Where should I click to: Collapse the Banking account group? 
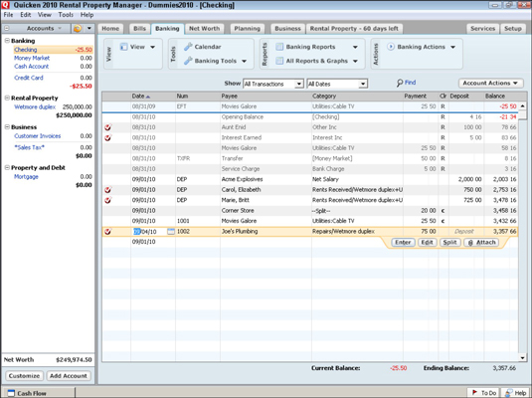tap(7, 41)
